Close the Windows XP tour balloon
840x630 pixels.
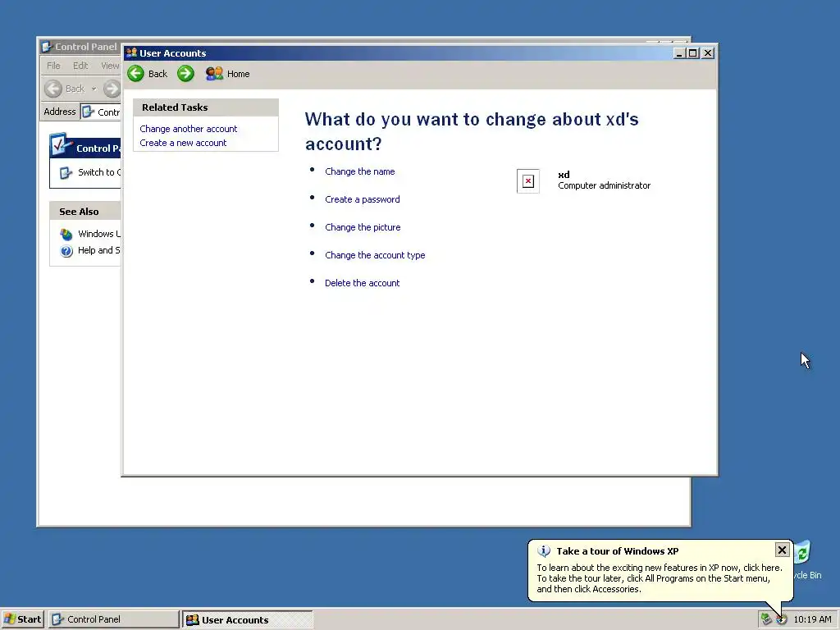pyautogui.click(x=782, y=550)
